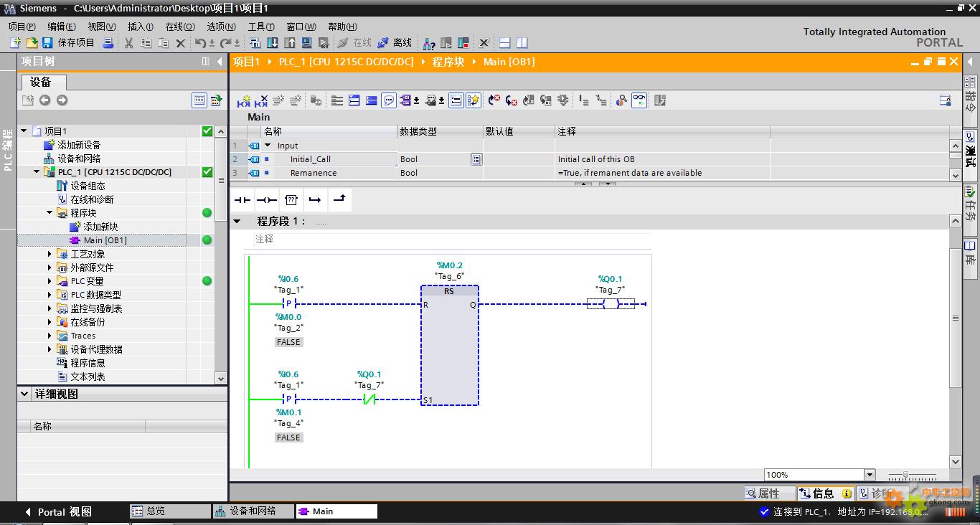
Task: Open the data type picker for Initial_Call
Action: tap(476, 159)
